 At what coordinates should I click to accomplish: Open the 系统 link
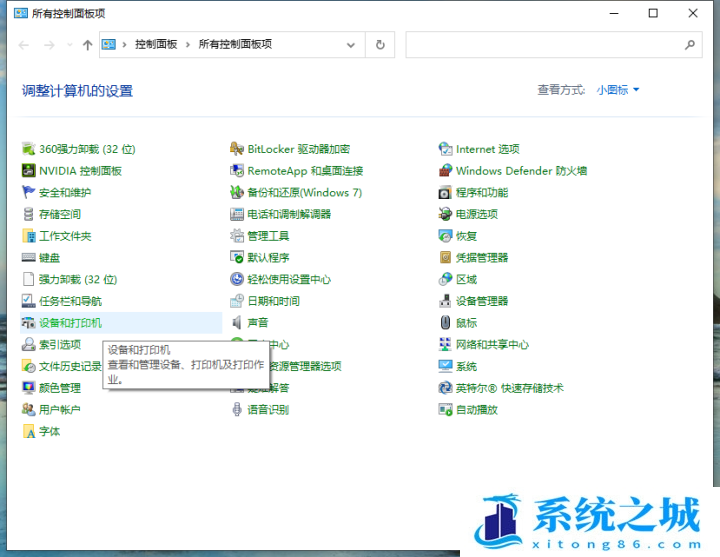466,366
